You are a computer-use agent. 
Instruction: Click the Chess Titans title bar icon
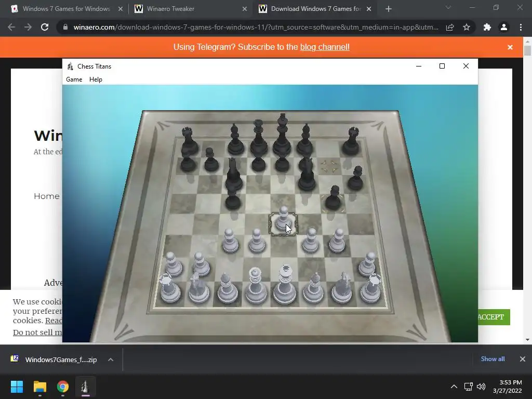coord(70,66)
